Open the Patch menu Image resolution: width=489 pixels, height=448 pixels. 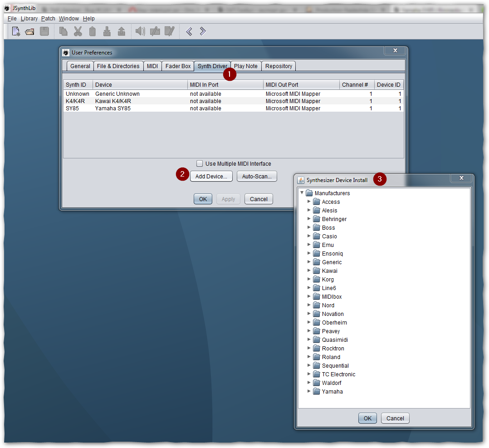48,19
